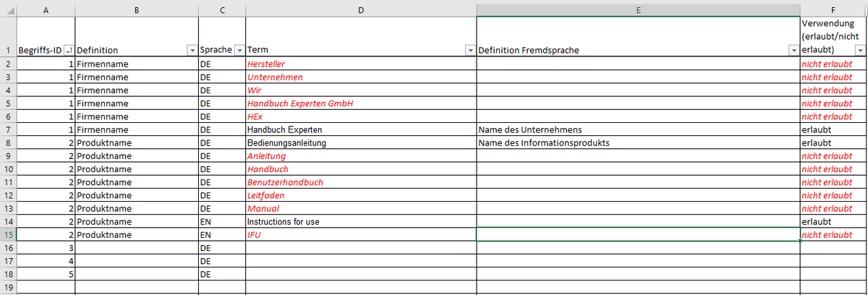Click 'EN' in the IFU row
The image size is (868, 295).
(x=205, y=235)
